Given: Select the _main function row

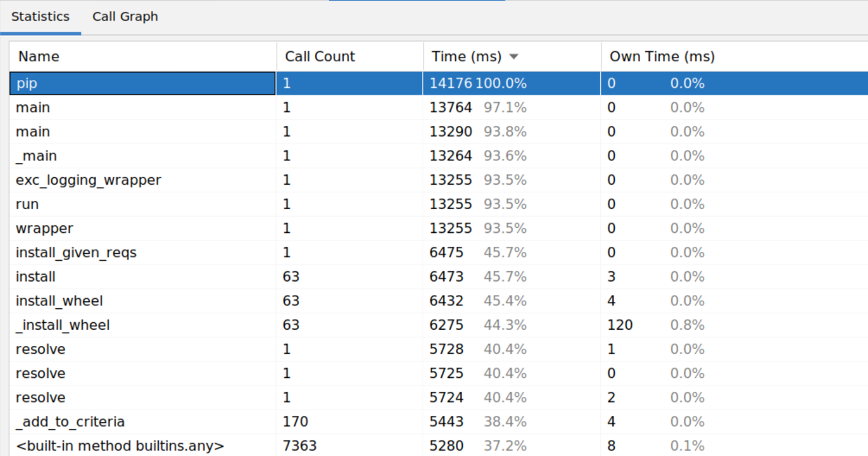Looking at the screenshot, I should pos(116,155).
